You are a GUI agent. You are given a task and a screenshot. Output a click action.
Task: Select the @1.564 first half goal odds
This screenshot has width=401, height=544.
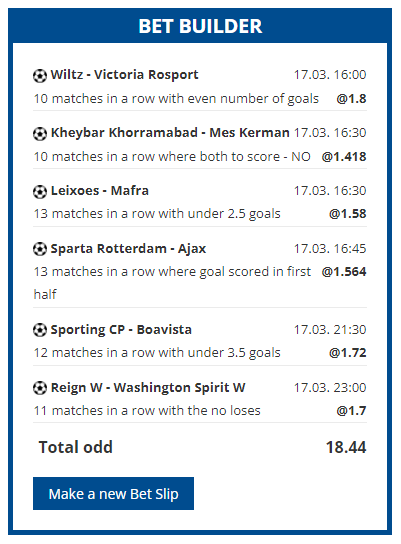click(x=344, y=271)
